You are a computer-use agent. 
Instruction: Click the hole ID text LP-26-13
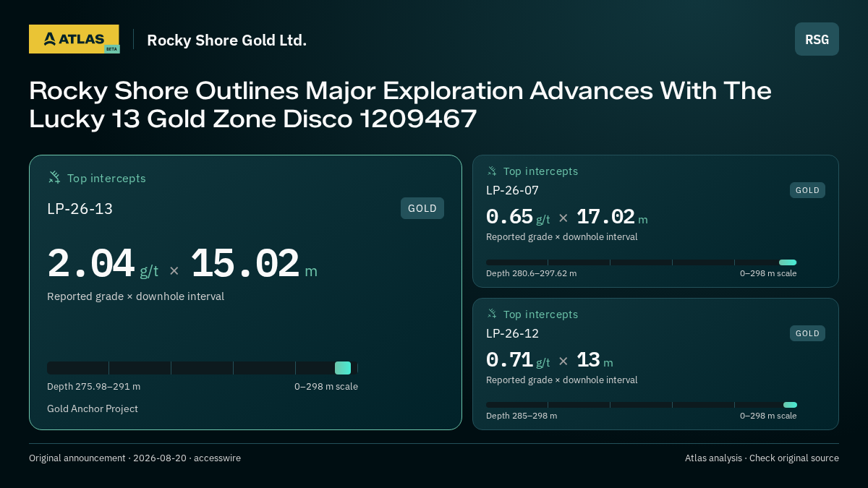coord(80,209)
